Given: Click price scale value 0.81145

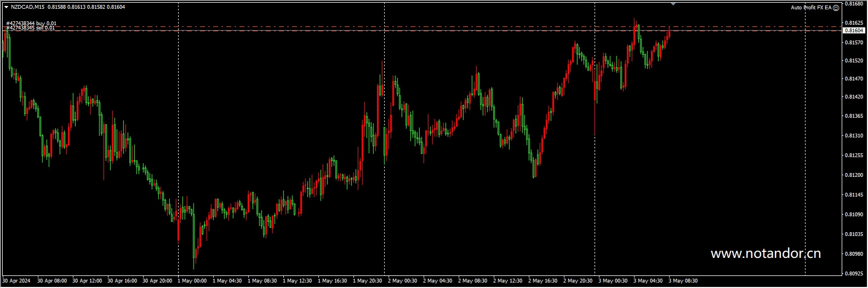Looking at the screenshot, I should pyautogui.click(x=854, y=195).
